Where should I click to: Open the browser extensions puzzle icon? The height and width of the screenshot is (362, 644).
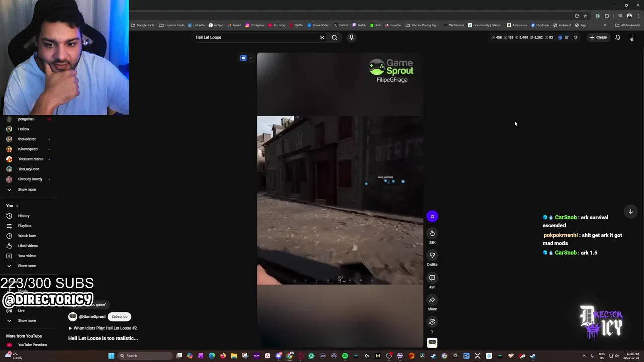607,16
